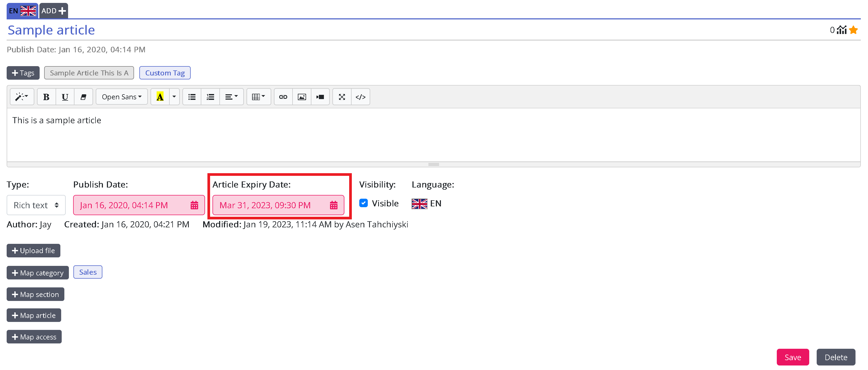The width and height of the screenshot is (868, 370).
Task: Insert a video via the video icon
Action: point(320,97)
